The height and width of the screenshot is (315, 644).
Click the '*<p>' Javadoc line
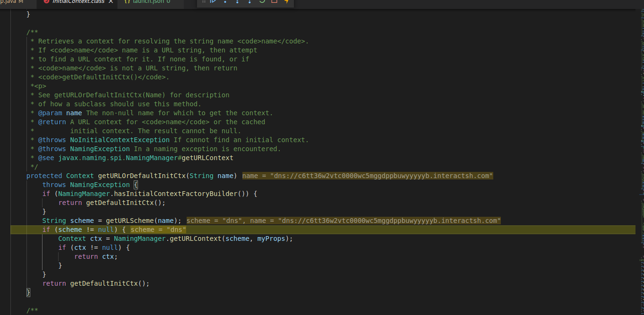click(x=38, y=86)
